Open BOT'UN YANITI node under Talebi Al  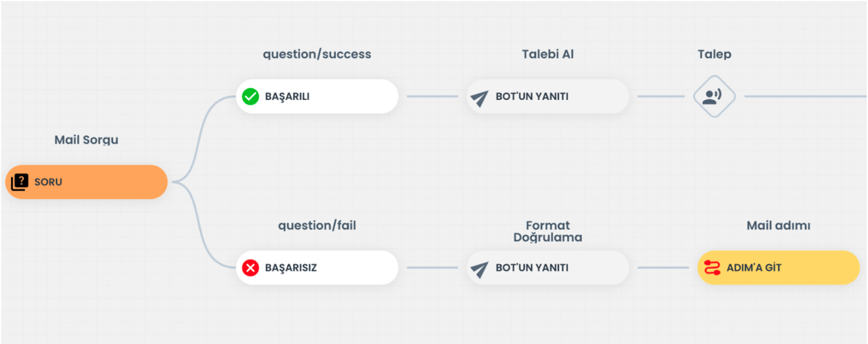click(x=548, y=96)
